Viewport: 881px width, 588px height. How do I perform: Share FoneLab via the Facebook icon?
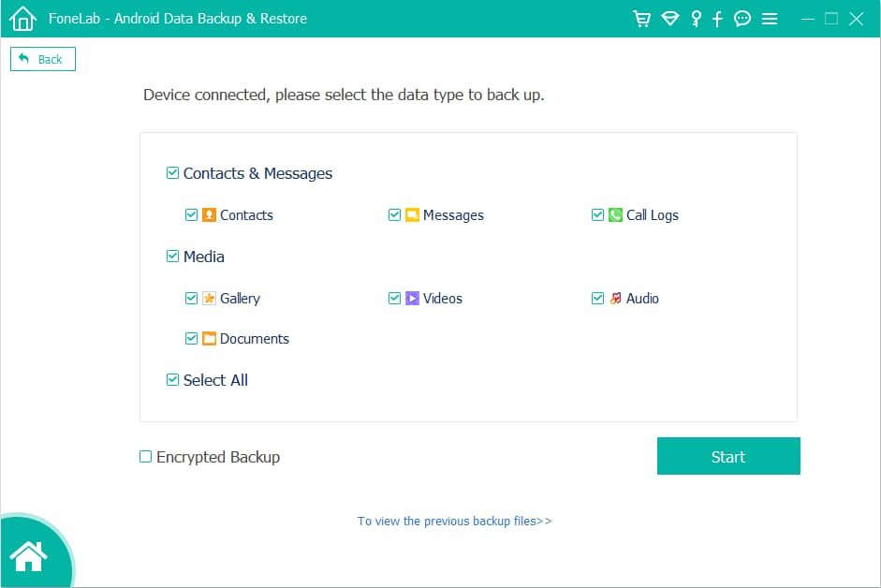click(x=717, y=18)
